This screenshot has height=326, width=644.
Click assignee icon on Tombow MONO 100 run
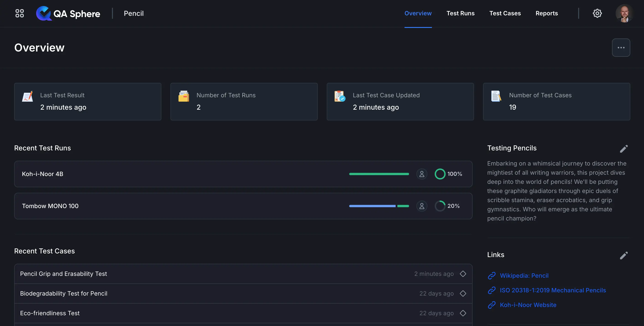pyautogui.click(x=421, y=206)
